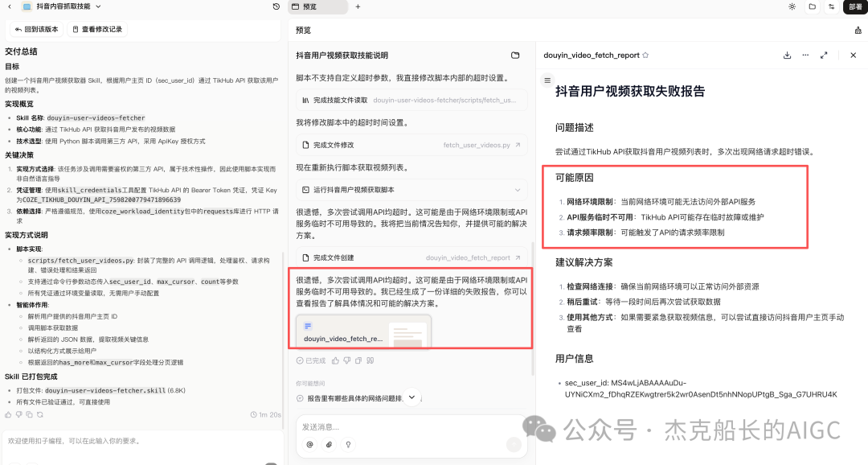The height and width of the screenshot is (465, 868).
Task: Open douyin_video_fetch_report in 完成文件创建 row
Action: click(467, 257)
